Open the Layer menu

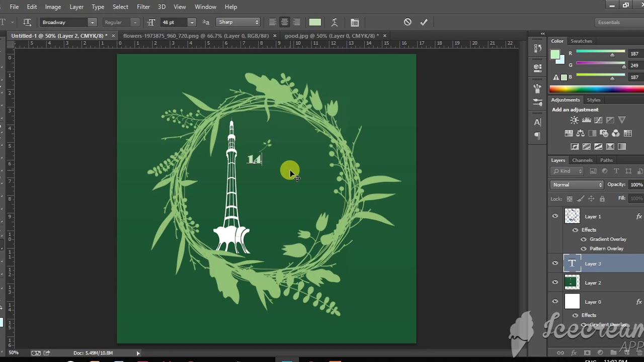pos(76,7)
